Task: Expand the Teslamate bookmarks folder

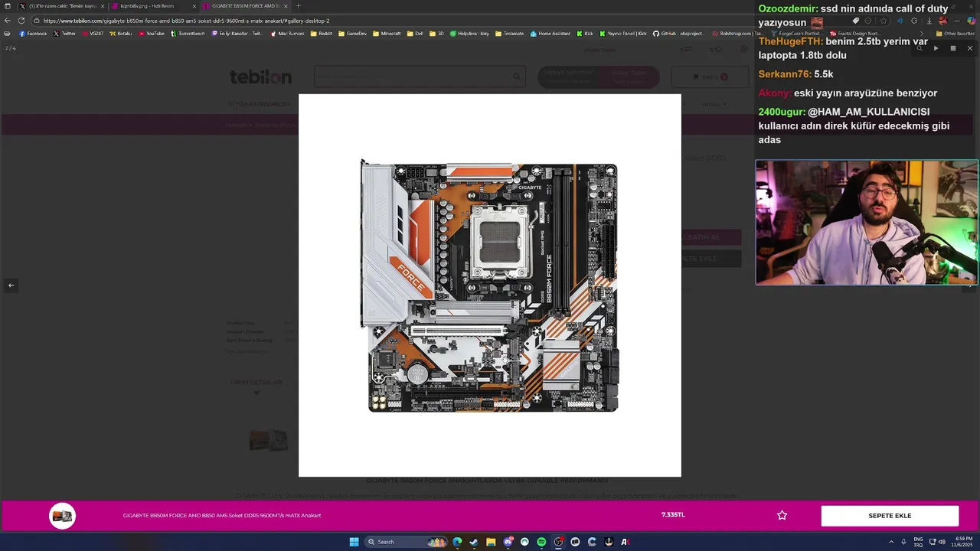Action: point(510,34)
